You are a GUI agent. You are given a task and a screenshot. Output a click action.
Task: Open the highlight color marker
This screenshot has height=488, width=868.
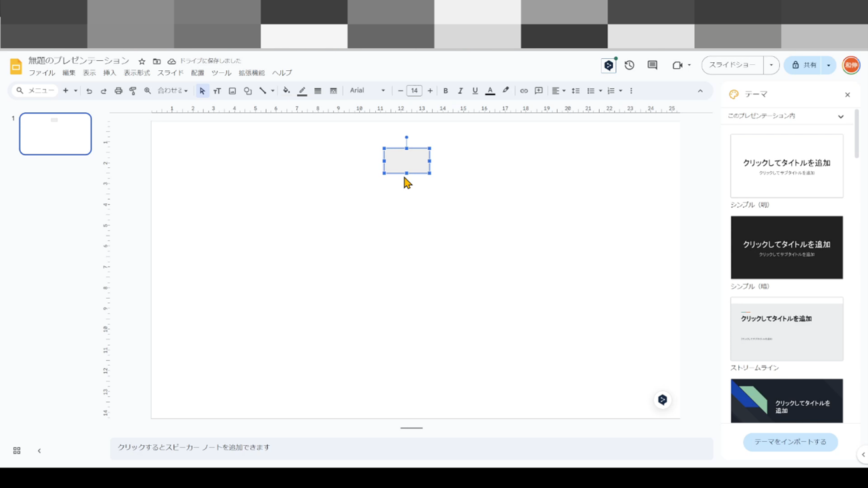click(x=506, y=91)
